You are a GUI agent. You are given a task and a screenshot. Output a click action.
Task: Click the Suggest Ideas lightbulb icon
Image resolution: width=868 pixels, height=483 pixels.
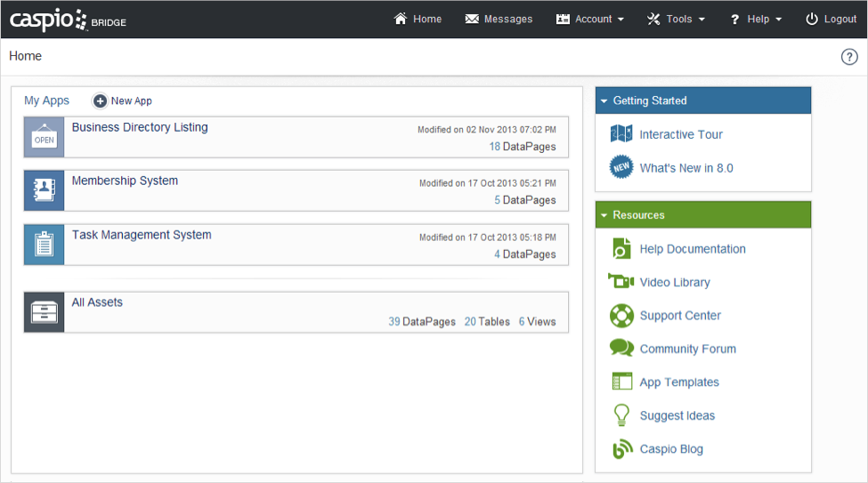(x=621, y=415)
